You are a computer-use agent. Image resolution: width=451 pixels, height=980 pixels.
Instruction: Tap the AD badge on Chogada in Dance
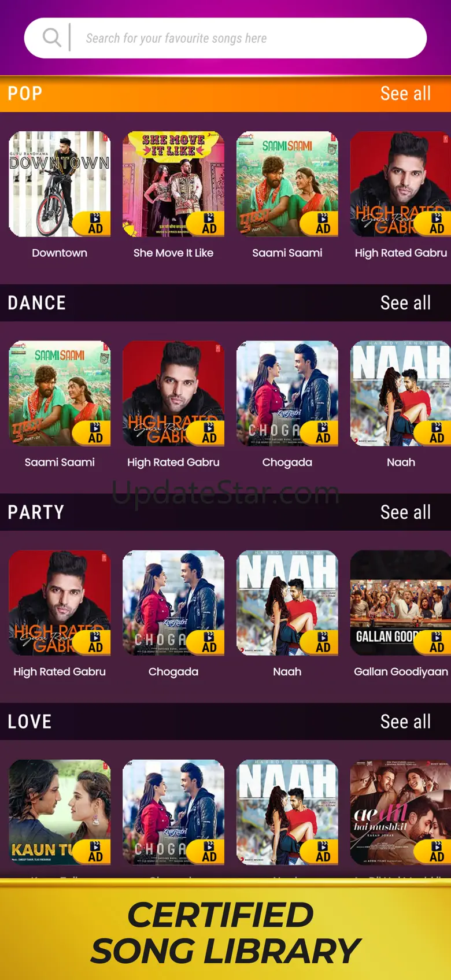[x=321, y=432]
